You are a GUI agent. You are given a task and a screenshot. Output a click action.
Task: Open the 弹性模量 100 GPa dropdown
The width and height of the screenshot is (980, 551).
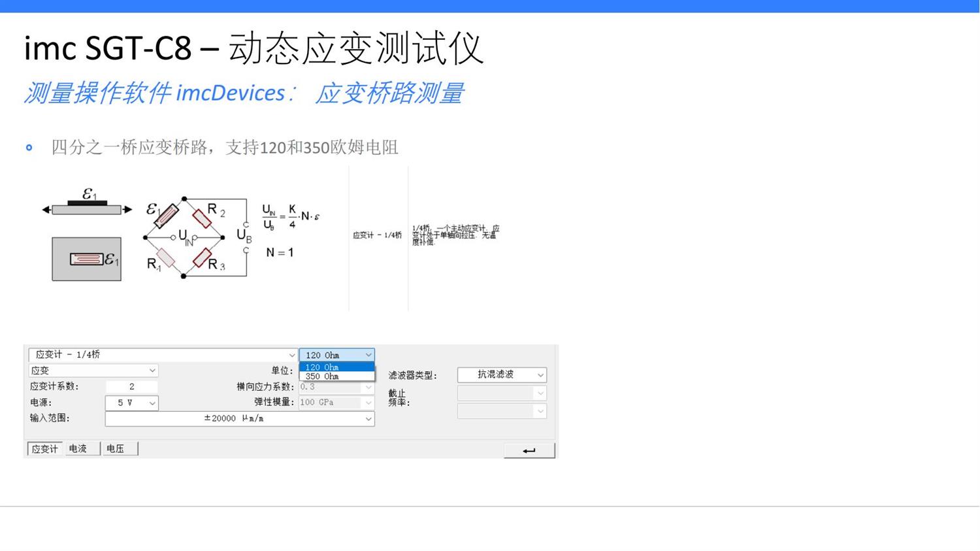pos(336,403)
